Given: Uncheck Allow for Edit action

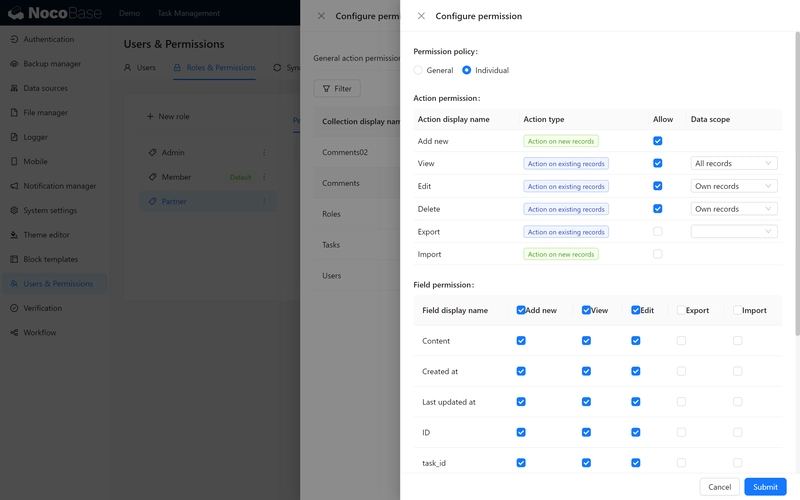Looking at the screenshot, I should click(658, 186).
